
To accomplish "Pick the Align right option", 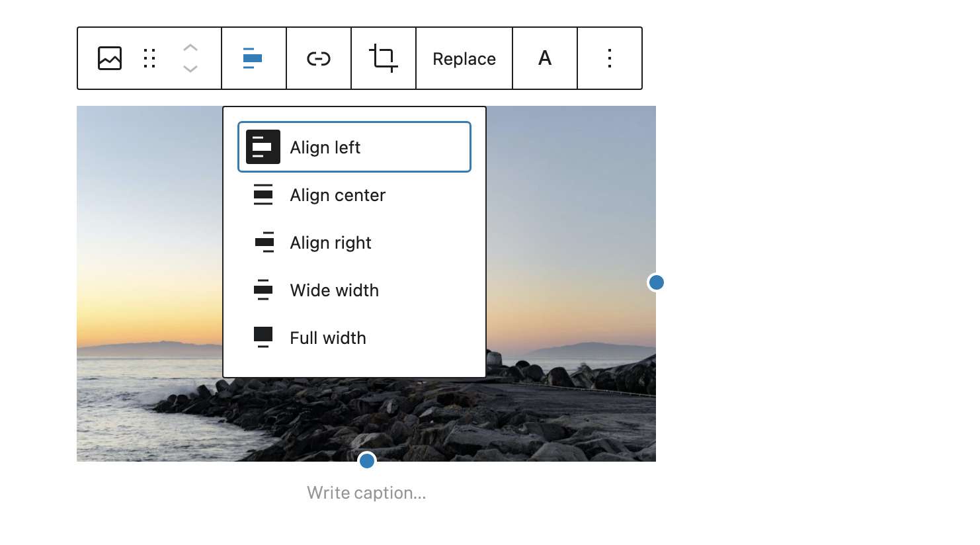I will (354, 243).
